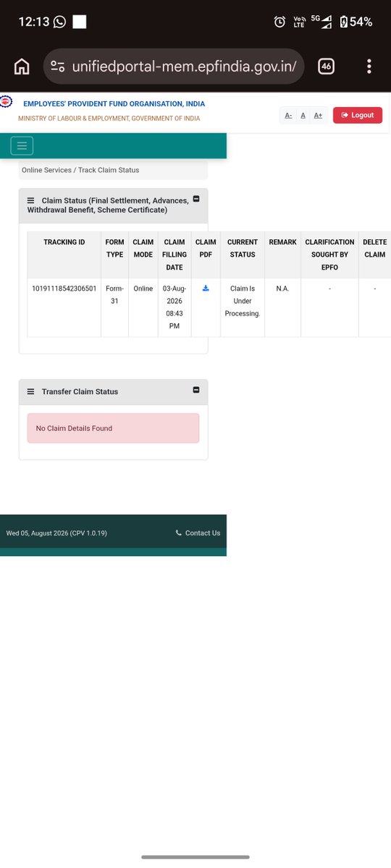The image size is (391, 868).
Task: Open the tab switcher showing 46 tabs
Action: (326, 67)
